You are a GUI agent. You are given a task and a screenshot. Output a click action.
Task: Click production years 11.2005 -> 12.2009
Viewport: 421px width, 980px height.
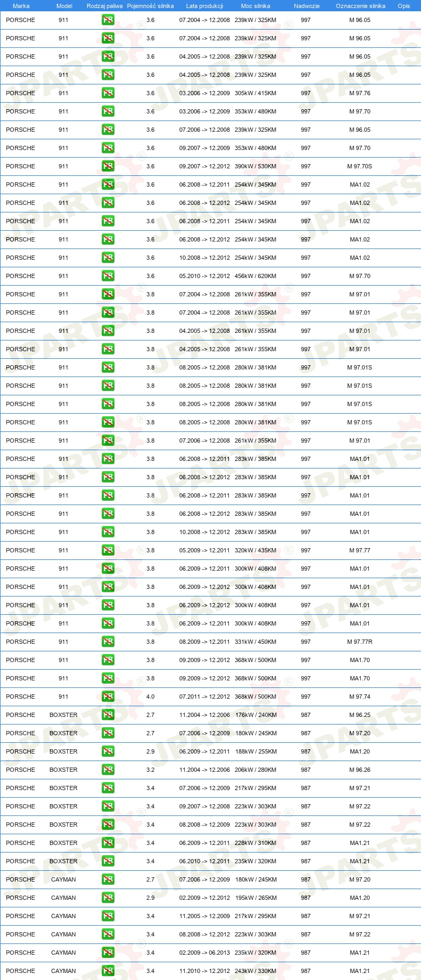205,916
